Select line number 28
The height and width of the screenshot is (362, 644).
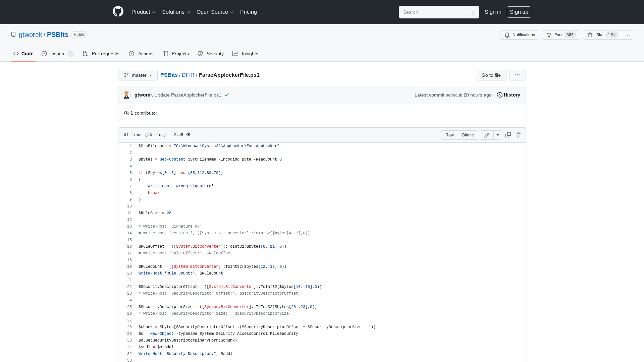tap(129, 327)
